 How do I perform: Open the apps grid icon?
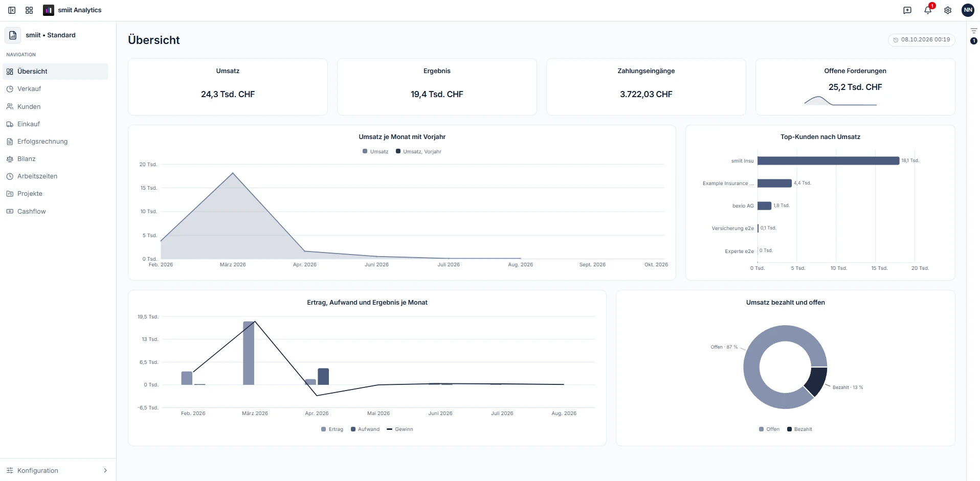click(29, 10)
